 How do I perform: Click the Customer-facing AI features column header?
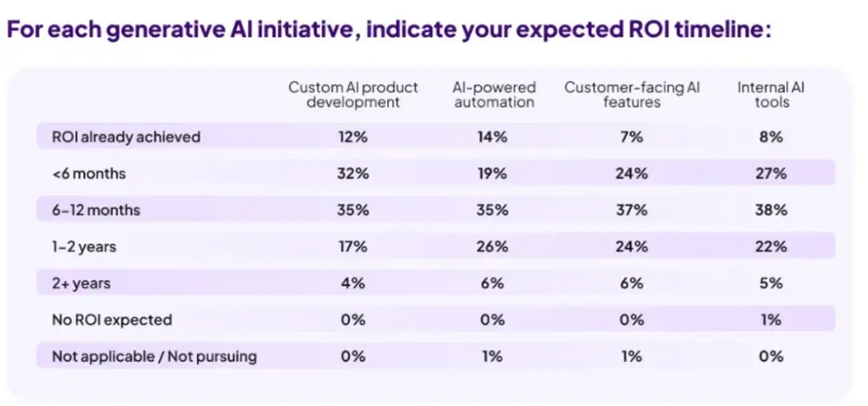click(x=632, y=95)
